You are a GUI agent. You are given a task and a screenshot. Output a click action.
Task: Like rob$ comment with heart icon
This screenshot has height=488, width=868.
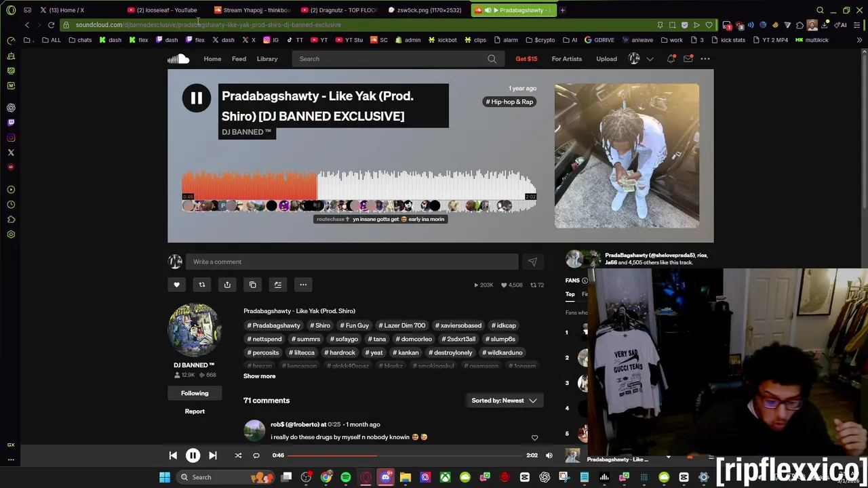click(x=534, y=438)
